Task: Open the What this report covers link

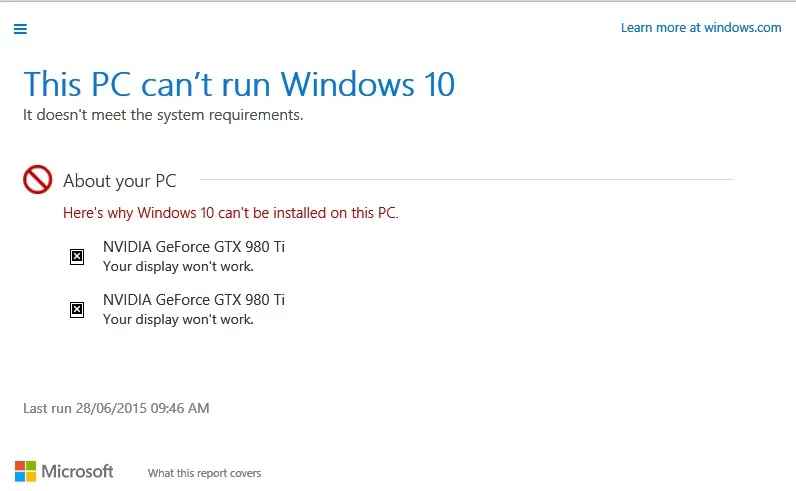Action: click(x=204, y=473)
